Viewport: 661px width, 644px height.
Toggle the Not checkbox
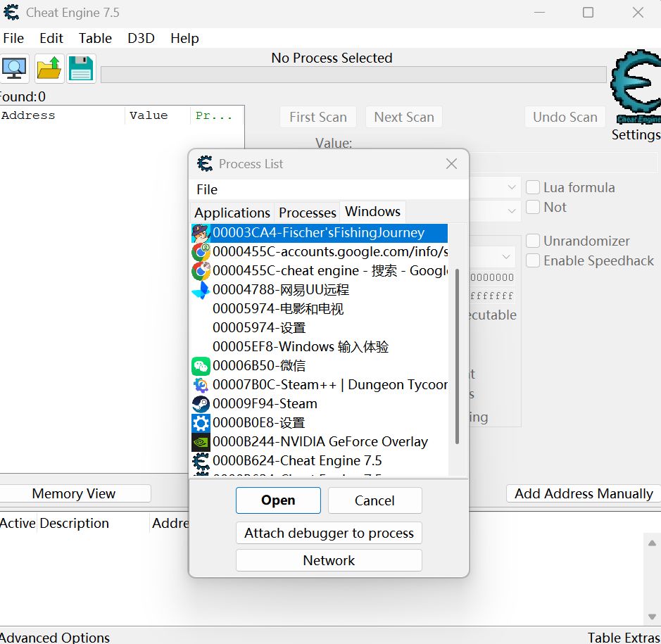click(533, 207)
